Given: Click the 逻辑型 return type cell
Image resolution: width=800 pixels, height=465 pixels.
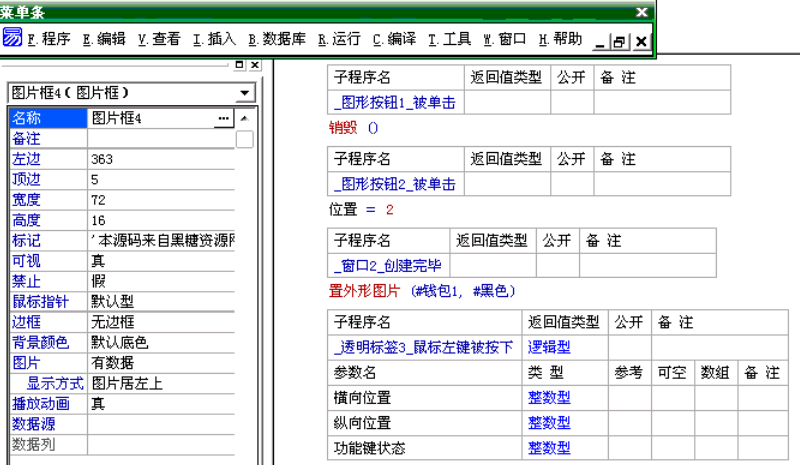Looking at the screenshot, I should [x=549, y=347].
